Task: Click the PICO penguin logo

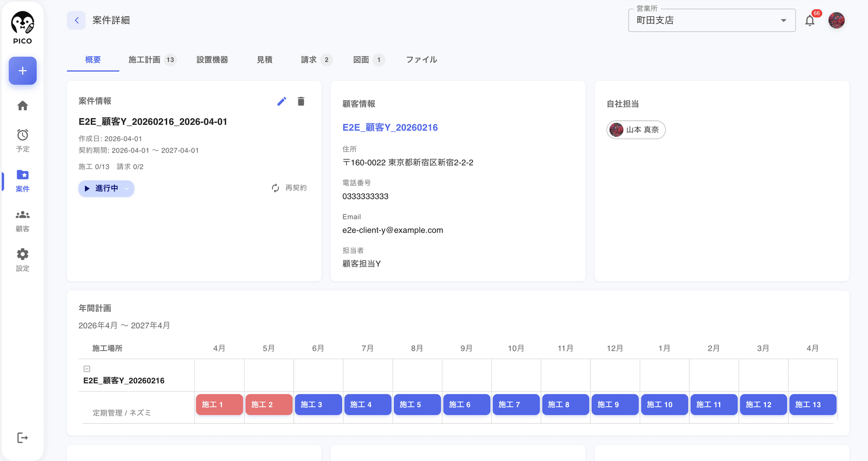Action: pyautogui.click(x=23, y=28)
